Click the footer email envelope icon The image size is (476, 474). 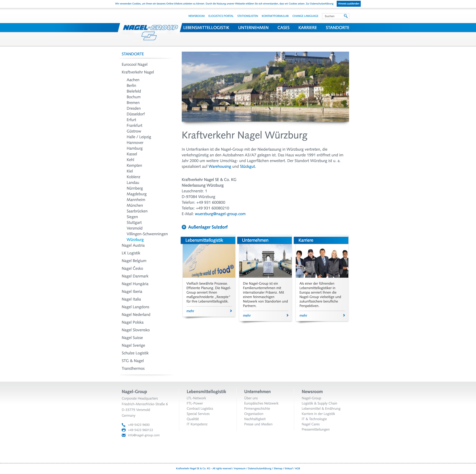pos(123,435)
